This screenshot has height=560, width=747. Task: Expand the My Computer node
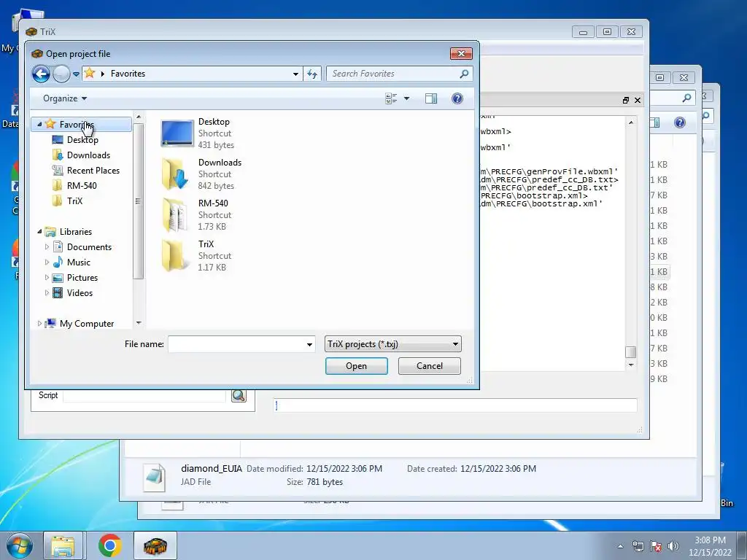click(39, 323)
